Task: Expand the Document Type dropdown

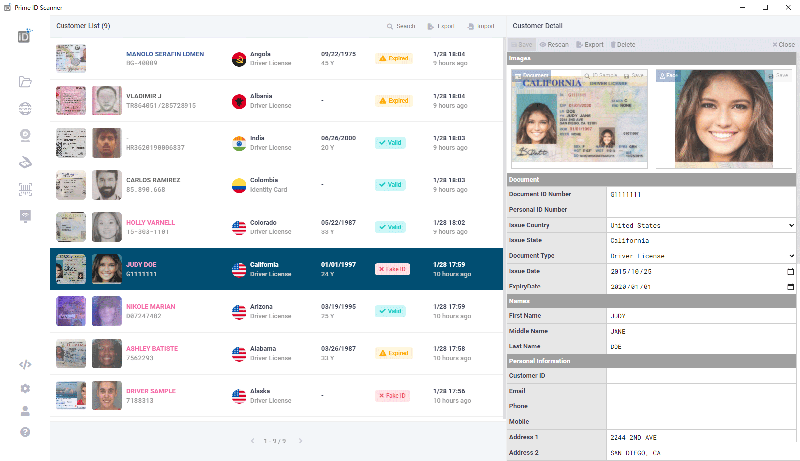Action: [791, 256]
